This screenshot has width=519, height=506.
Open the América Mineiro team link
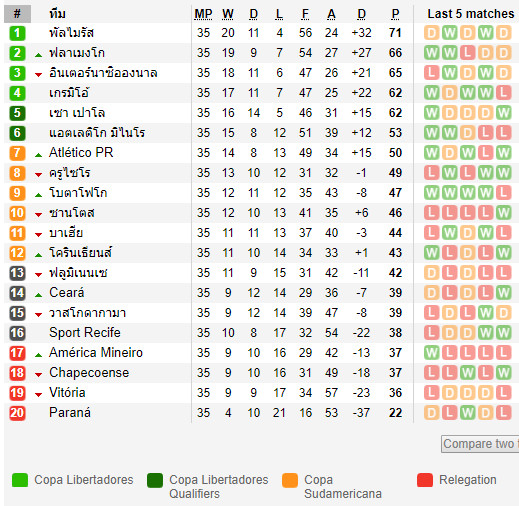click(96, 353)
